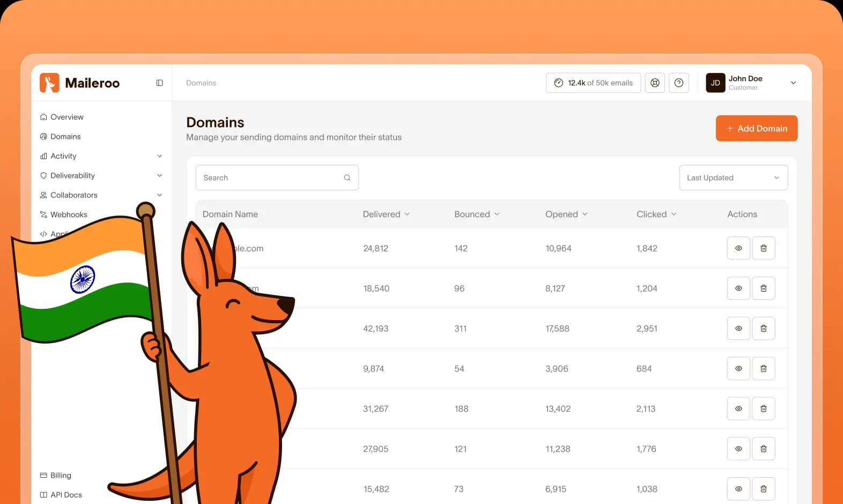Click the Clicked value 1,842
The width and height of the screenshot is (843, 504).
pos(647,248)
